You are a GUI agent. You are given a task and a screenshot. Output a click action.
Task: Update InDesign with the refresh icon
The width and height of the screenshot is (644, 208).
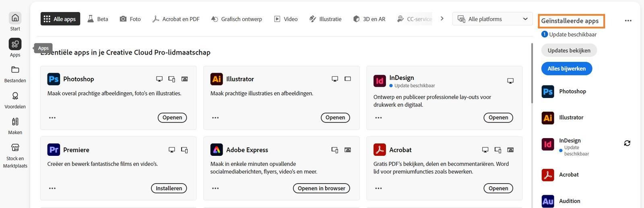[x=627, y=143]
